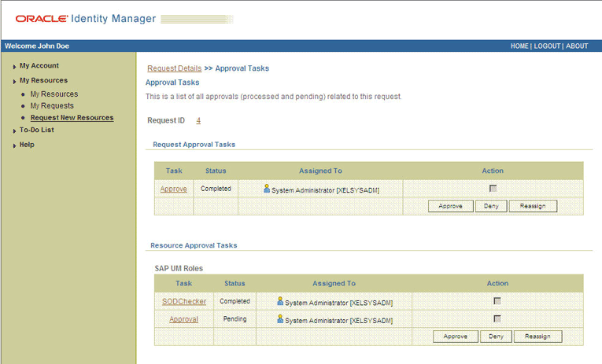Viewport: 602px width, 364px height.
Task: Go back to Request Details breadcrumb
Action: pos(174,68)
